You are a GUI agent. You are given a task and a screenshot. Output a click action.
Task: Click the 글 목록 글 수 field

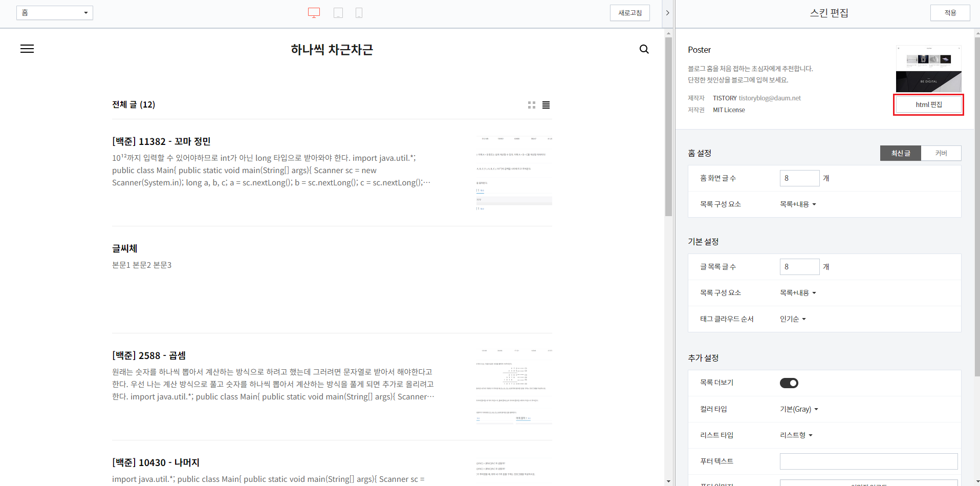click(800, 267)
